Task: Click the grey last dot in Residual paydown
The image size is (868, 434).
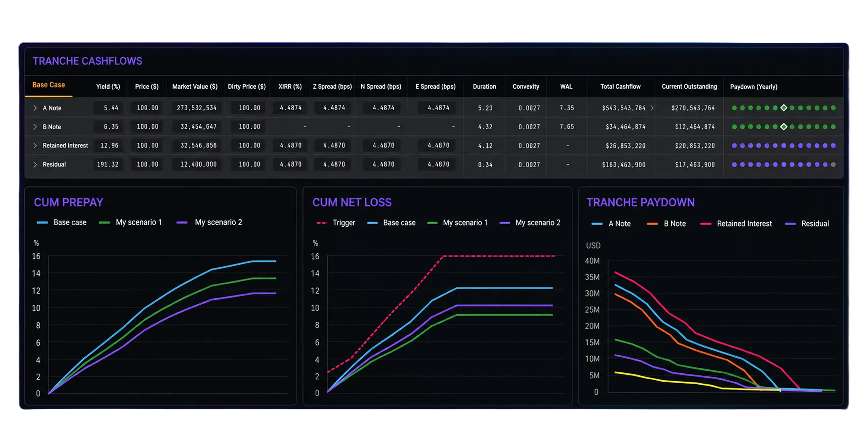Action: pos(833,164)
